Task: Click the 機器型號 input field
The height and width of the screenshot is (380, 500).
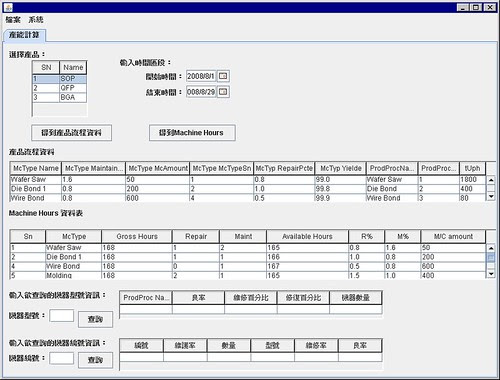Action: coord(62,316)
